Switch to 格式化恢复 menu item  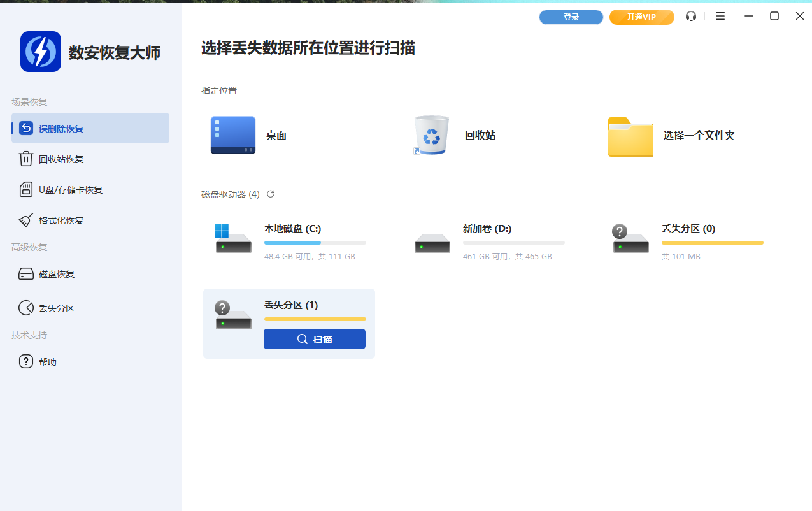click(x=90, y=220)
